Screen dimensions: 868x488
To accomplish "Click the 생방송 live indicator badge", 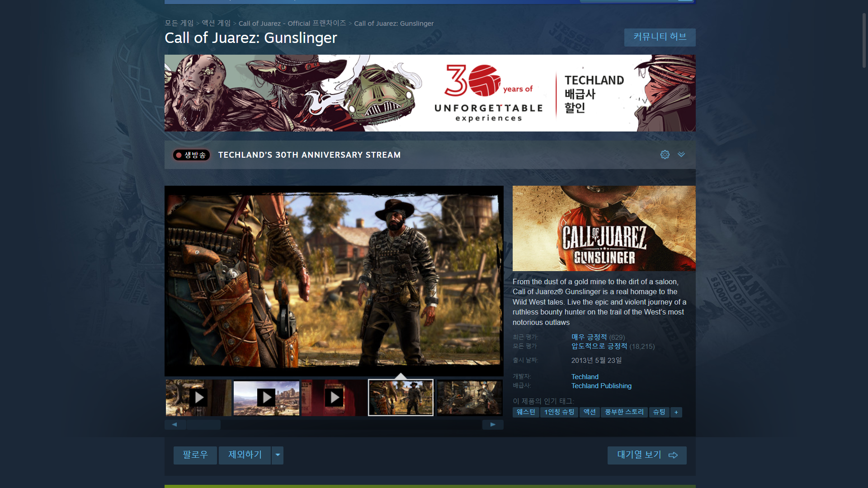I will point(191,155).
